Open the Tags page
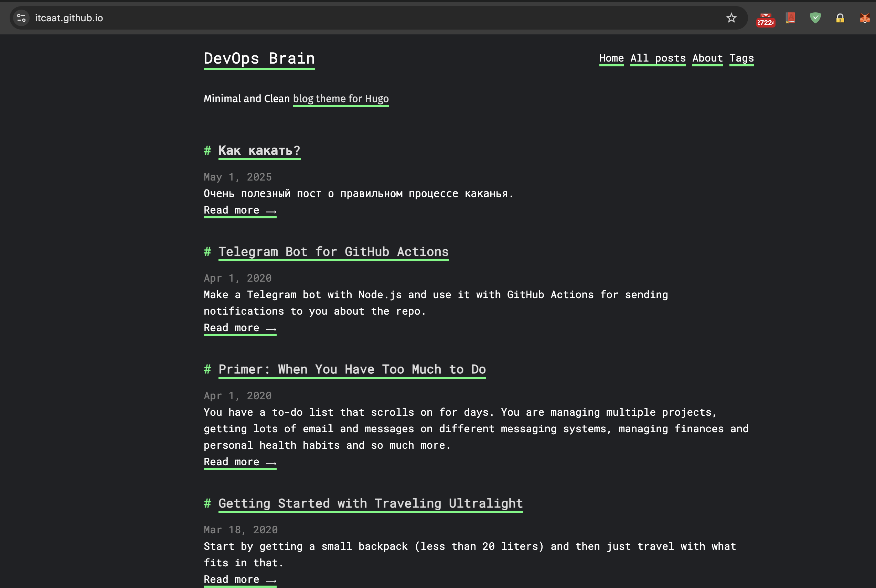The image size is (876, 588). 741,58
